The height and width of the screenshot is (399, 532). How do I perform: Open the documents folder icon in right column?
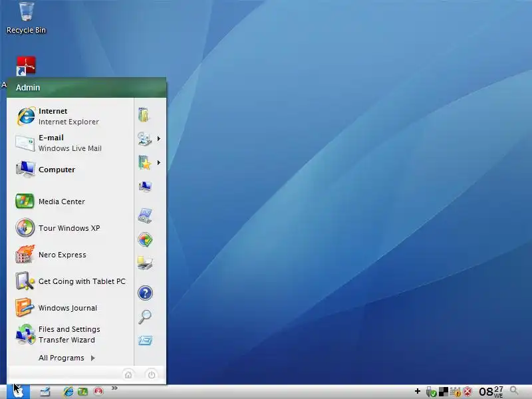[144, 114]
